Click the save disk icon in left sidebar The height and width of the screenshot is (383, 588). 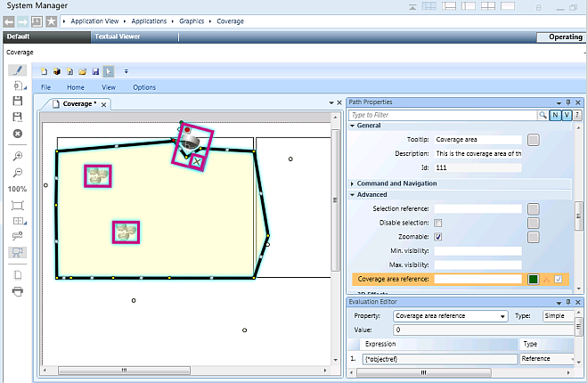(17, 102)
